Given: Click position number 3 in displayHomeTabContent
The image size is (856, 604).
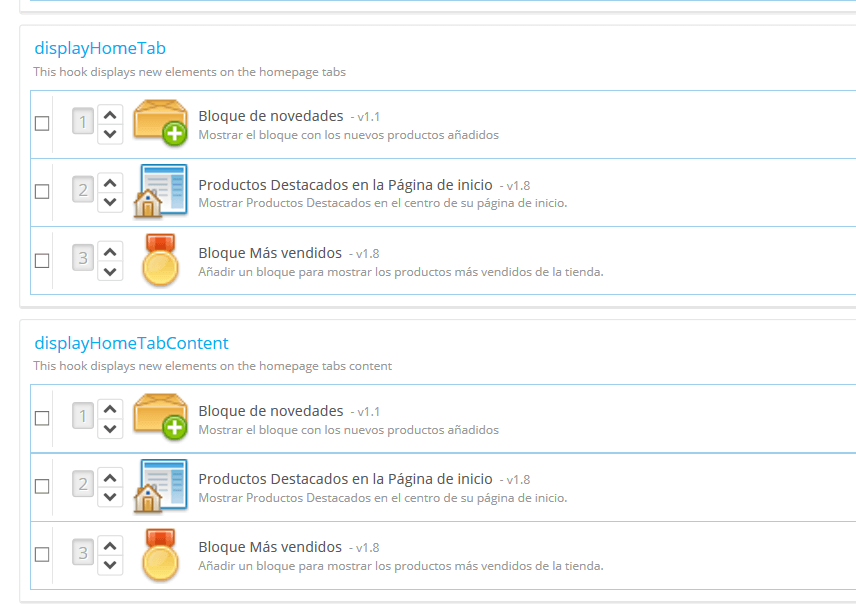Looking at the screenshot, I should point(83,553).
